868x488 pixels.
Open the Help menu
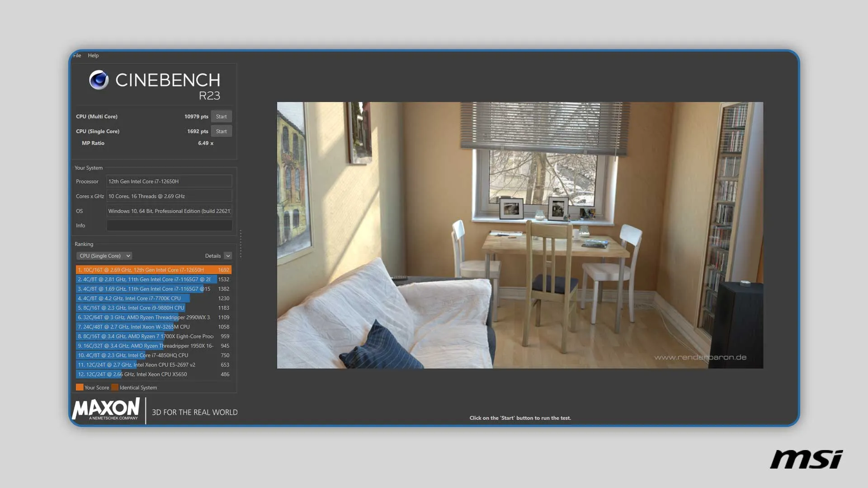[93, 56]
